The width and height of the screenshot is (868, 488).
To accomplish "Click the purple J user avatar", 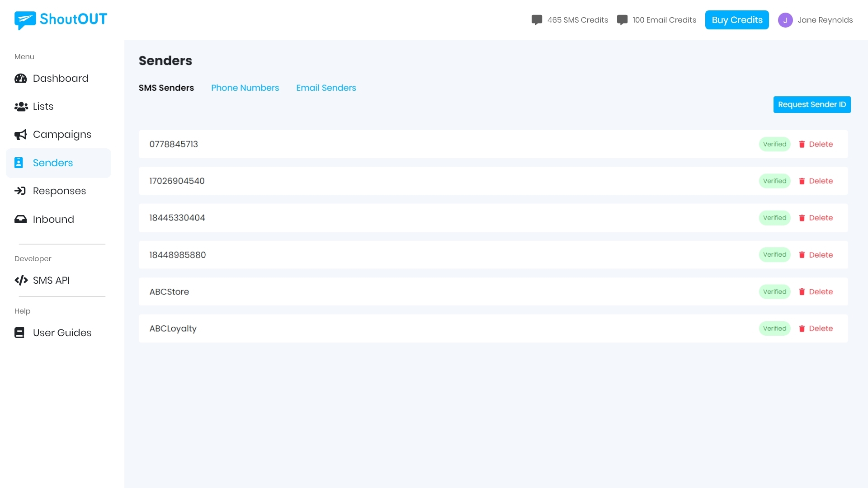I will click(785, 20).
